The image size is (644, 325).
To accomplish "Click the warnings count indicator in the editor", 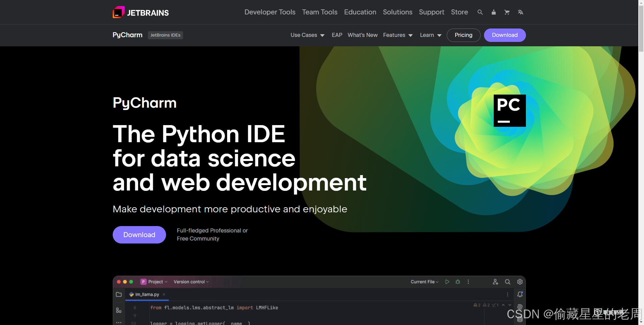I will pyautogui.click(x=477, y=305).
